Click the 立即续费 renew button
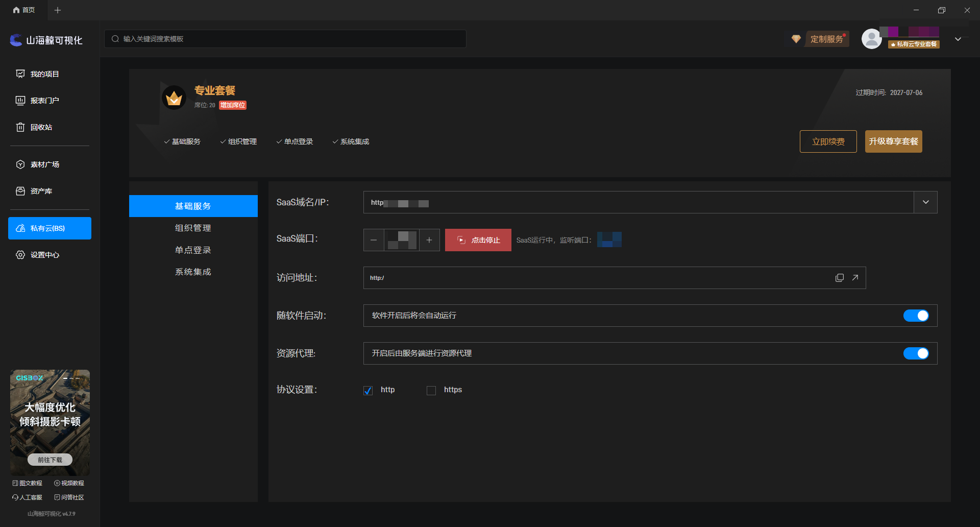The height and width of the screenshot is (527, 980). pos(828,141)
